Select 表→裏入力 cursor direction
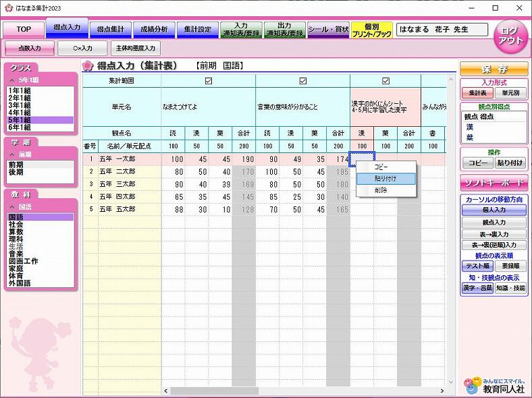The height and width of the screenshot is (398, 532). (494, 234)
